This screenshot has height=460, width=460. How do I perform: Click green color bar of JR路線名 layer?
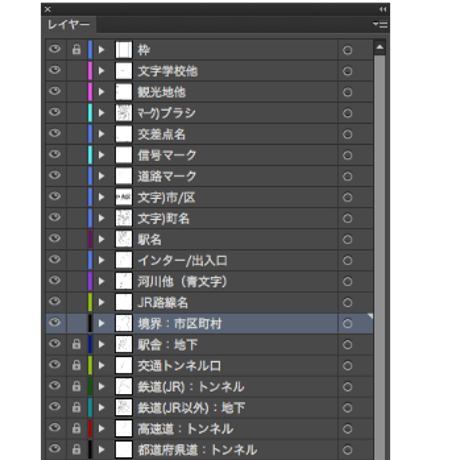(90, 302)
